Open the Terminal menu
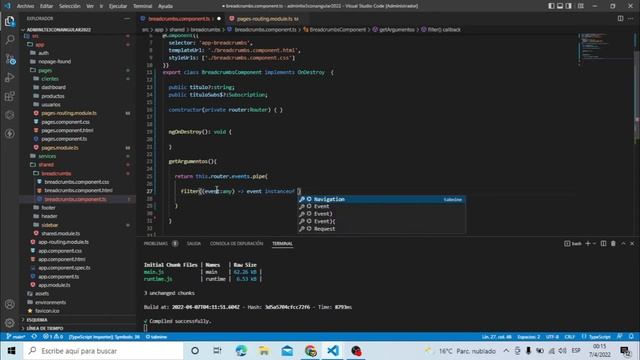 (x=142, y=6)
